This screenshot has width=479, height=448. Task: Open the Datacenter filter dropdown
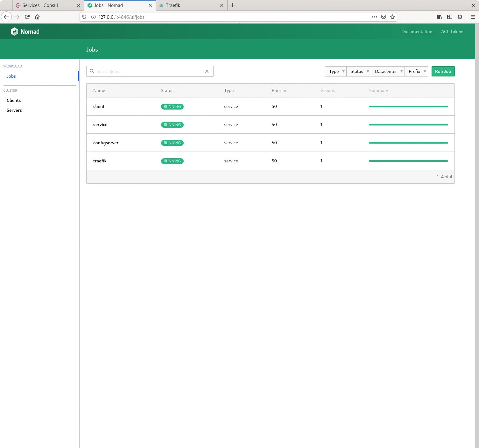[x=388, y=71]
